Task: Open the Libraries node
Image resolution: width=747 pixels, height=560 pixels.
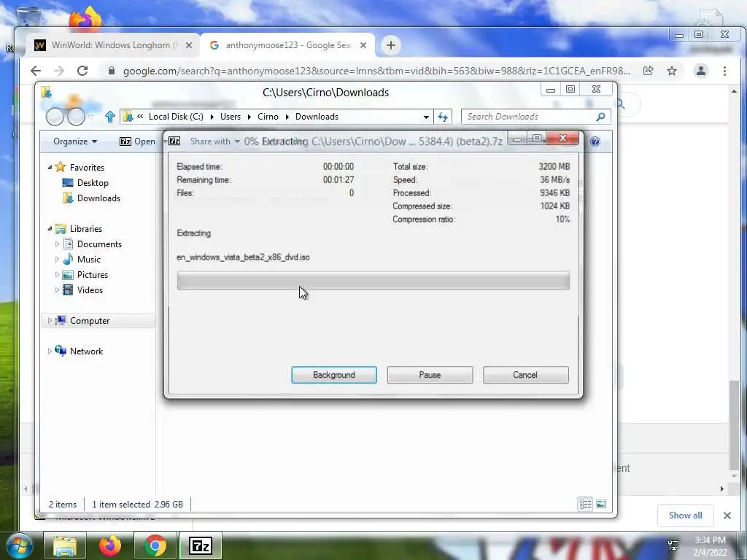Action: 79,228
